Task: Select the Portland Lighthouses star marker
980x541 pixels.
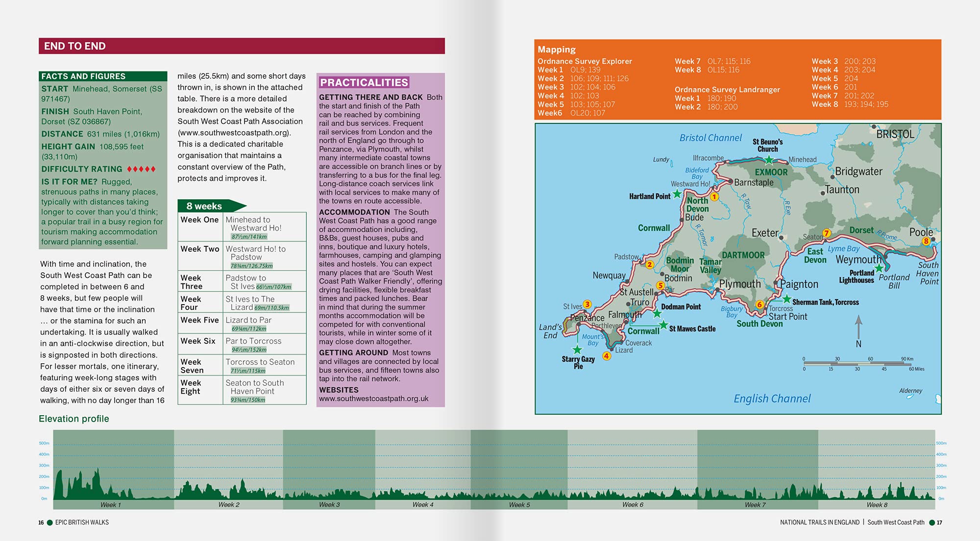Action: tap(879, 268)
